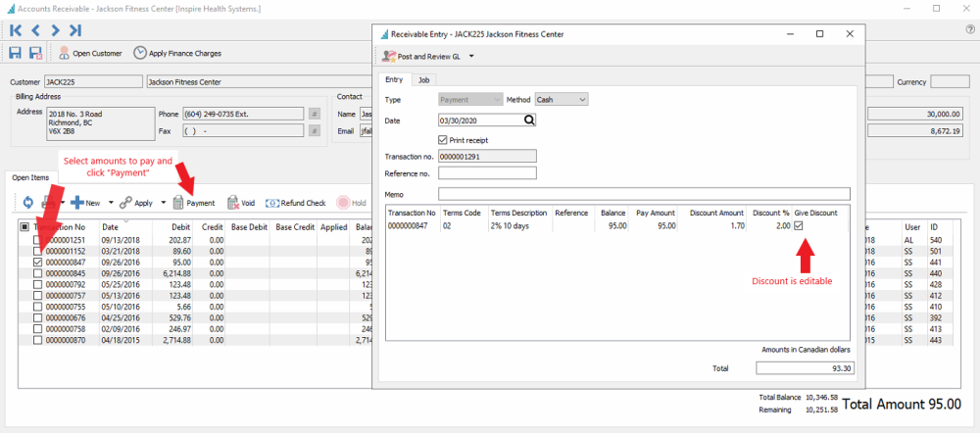The width and height of the screenshot is (980, 433).
Task: Open the disabled Type Payment dropdown
Action: [470, 99]
